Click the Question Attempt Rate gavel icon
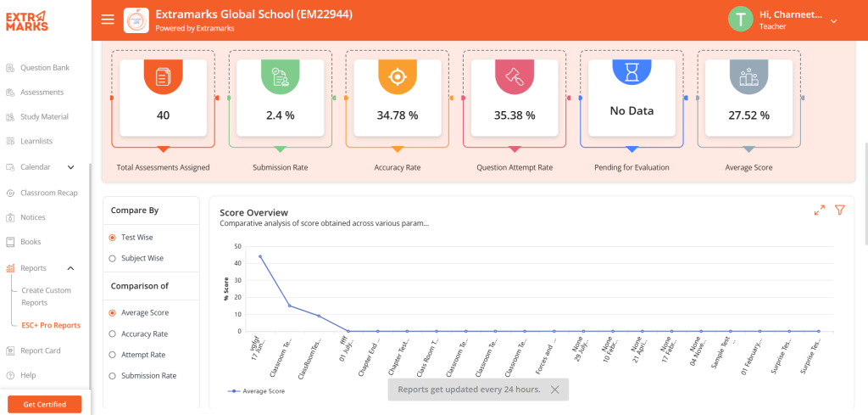Image resolution: width=868 pixels, height=415 pixels. 515,77
